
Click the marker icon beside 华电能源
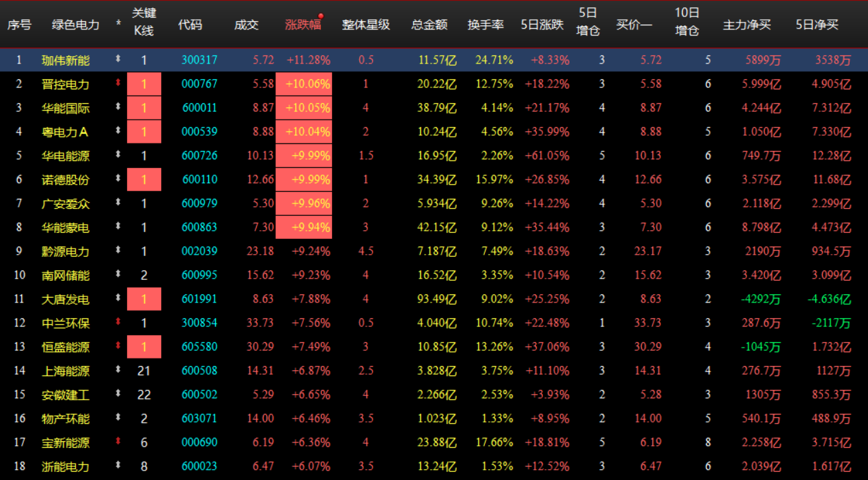coord(118,156)
